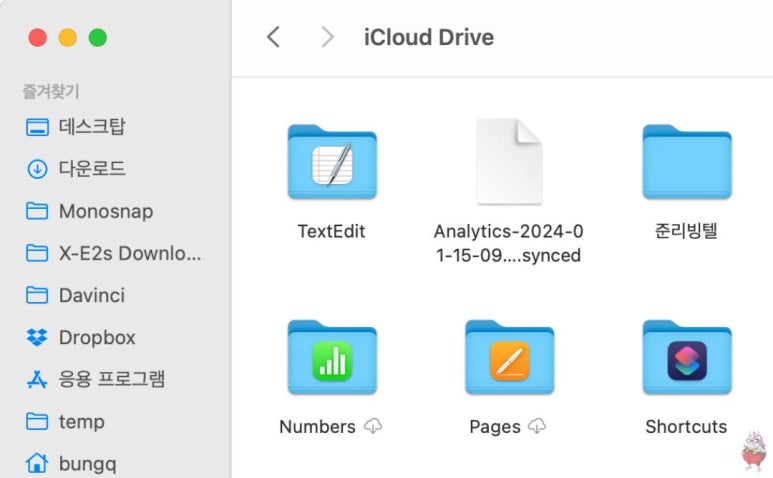The height and width of the screenshot is (478, 773).
Task: Open the 준리빙텔 folder
Action: pos(687,162)
